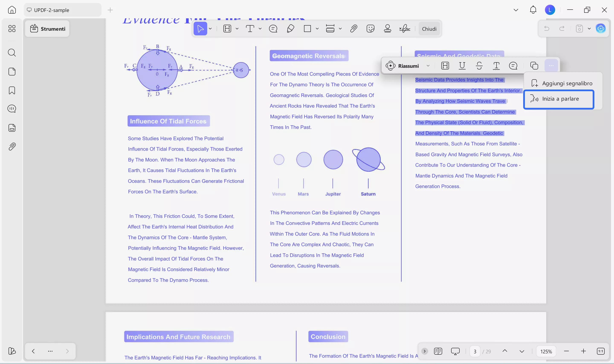The height and width of the screenshot is (364, 614).
Task: Expand the save options dropdown arrow
Action: pyautogui.click(x=589, y=29)
